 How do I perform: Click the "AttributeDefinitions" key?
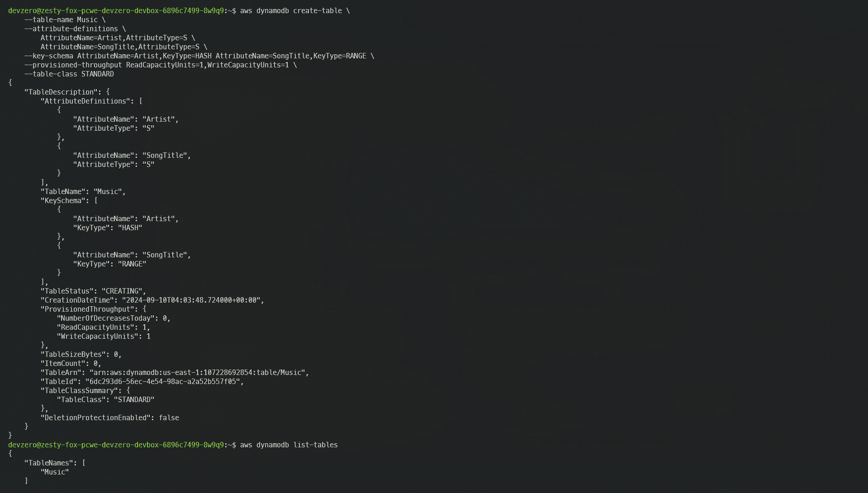point(85,101)
